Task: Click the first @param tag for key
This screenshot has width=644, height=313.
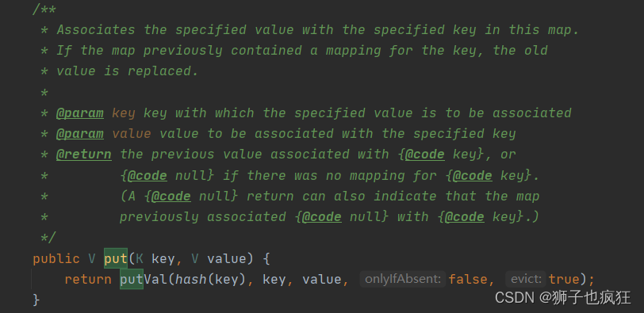Action: click(x=79, y=113)
